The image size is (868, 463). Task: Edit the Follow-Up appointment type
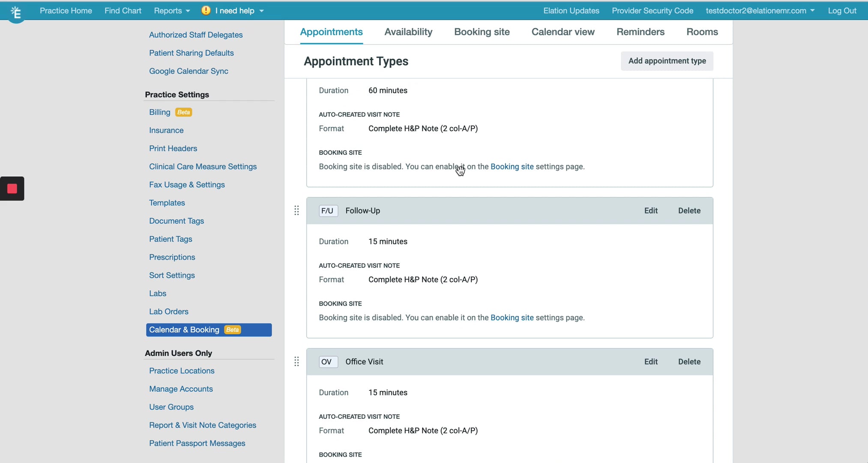click(651, 210)
